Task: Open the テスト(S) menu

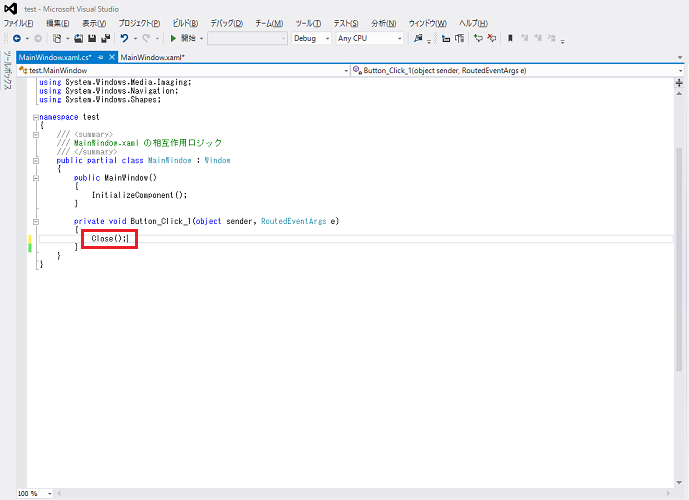Action: point(345,23)
